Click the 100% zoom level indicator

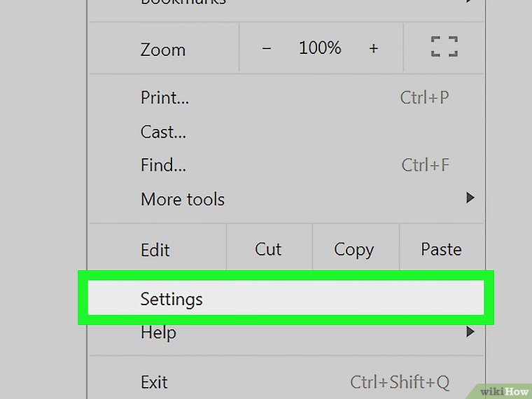tap(320, 48)
